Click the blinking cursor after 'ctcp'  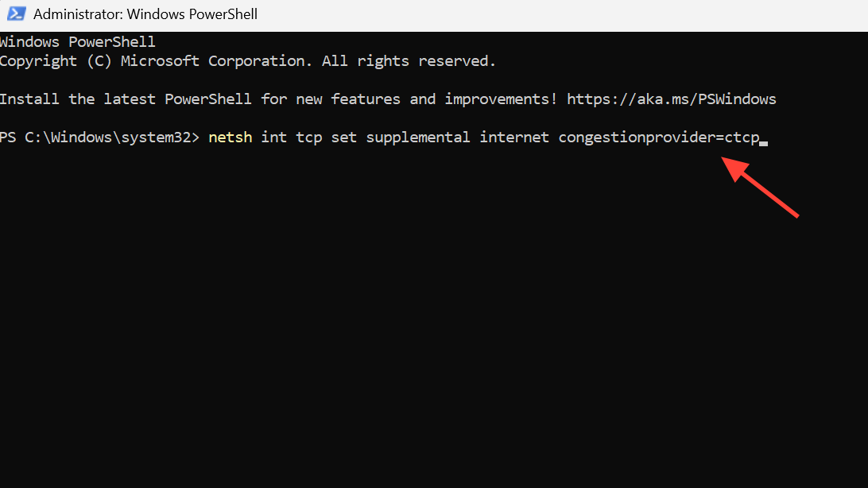coord(763,140)
